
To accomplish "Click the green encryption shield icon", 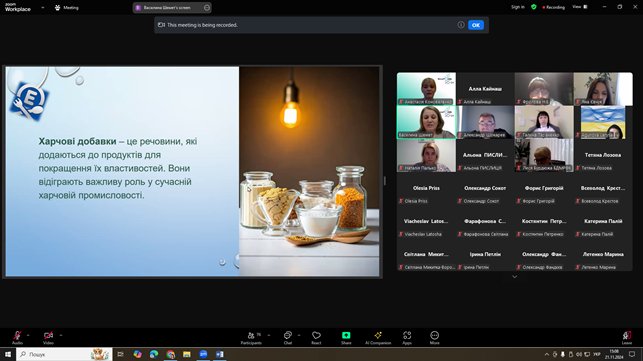I will point(534,7).
